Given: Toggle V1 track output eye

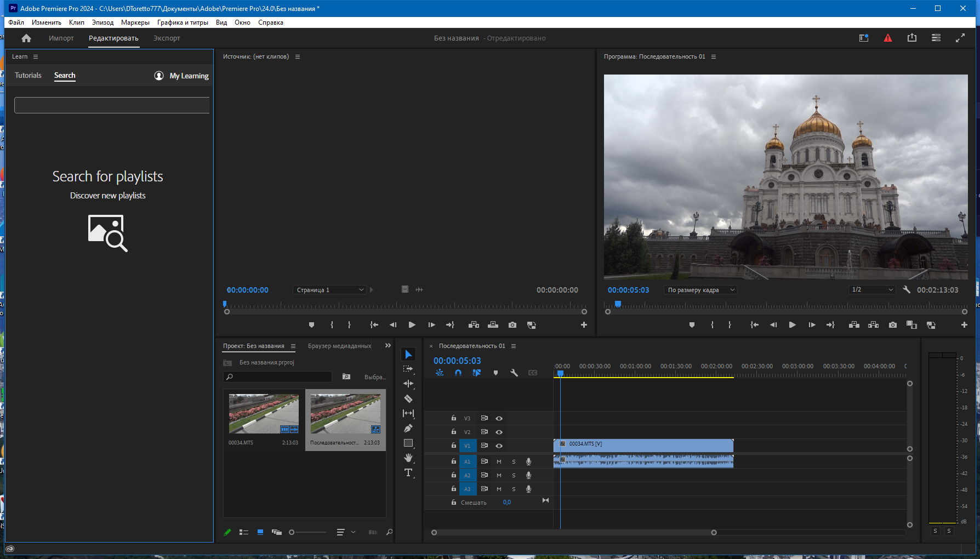Looking at the screenshot, I should coord(499,446).
